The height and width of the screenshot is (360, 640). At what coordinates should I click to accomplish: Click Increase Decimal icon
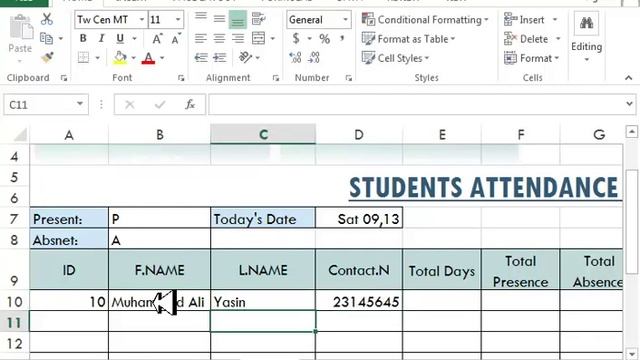pos(295,58)
